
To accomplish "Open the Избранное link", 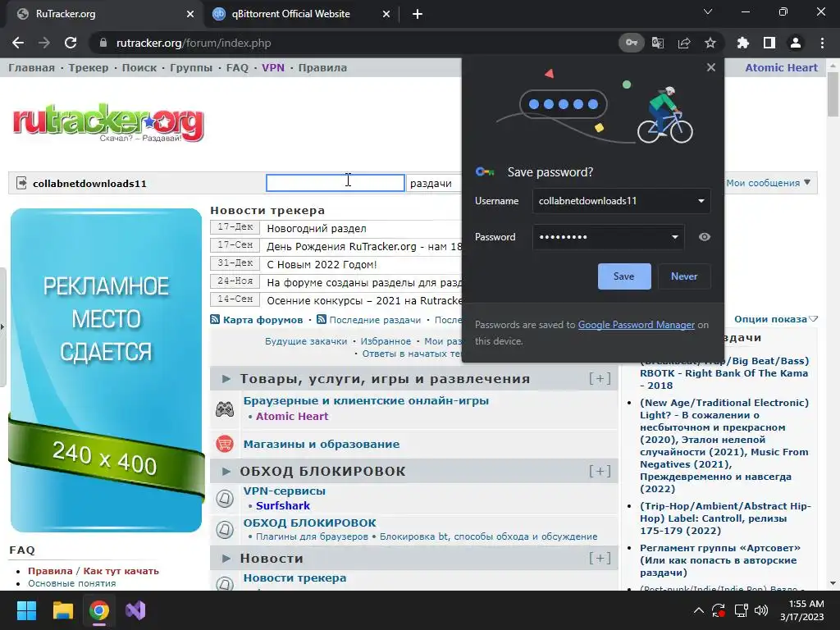I will coord(386,341).
